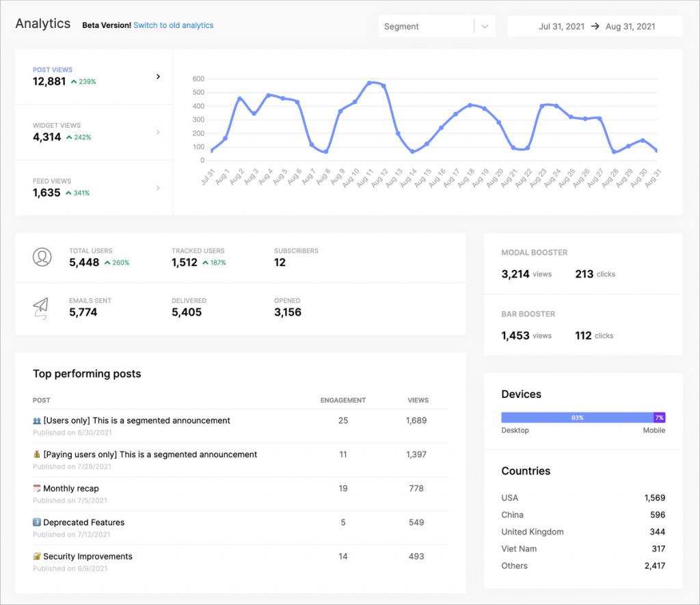Click the Aug 31, 2021 end date
The width and height of the screenshot is (700, 605).
point(630,27)
